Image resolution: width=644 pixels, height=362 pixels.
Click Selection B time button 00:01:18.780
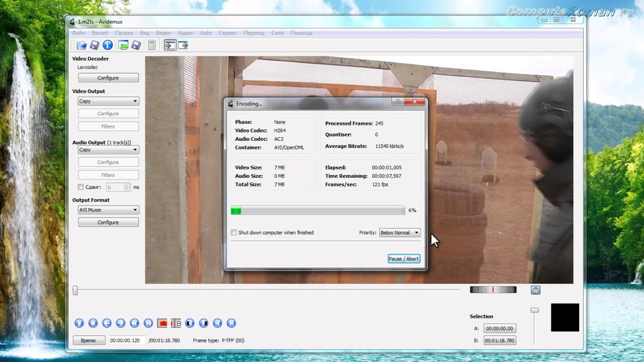click(500, 340)
